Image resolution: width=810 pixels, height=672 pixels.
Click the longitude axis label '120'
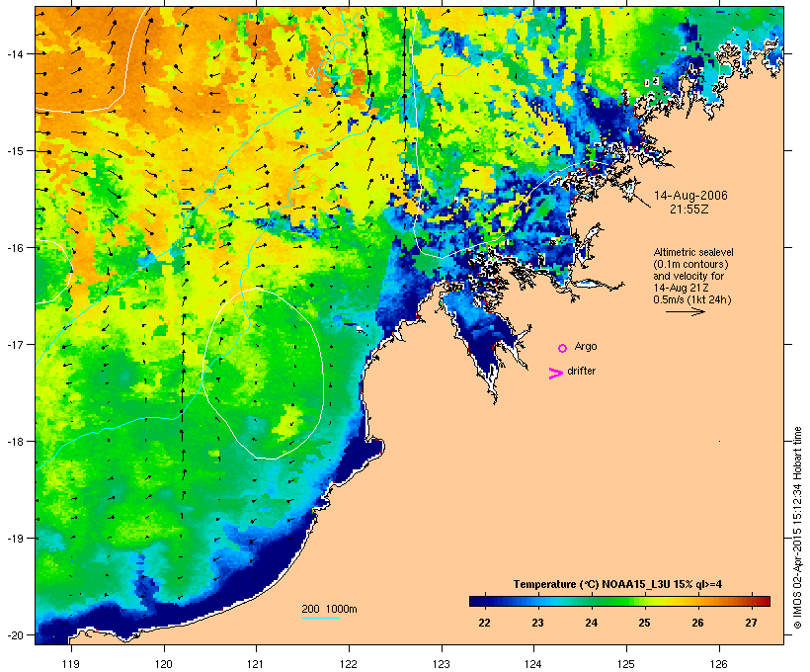(164, 664)
